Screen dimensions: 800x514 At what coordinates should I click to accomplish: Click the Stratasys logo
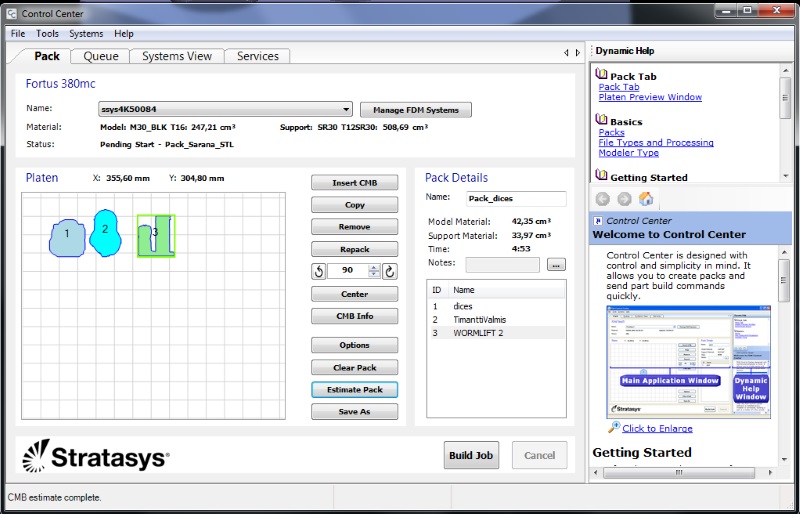pyautogui.click(x=95, y=456)
